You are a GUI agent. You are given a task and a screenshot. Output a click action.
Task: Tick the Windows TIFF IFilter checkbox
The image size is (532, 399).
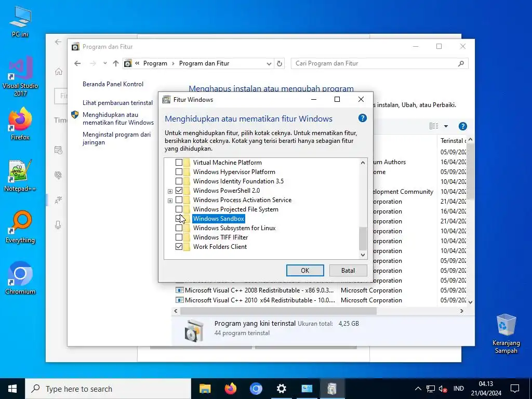click(179, 237)
